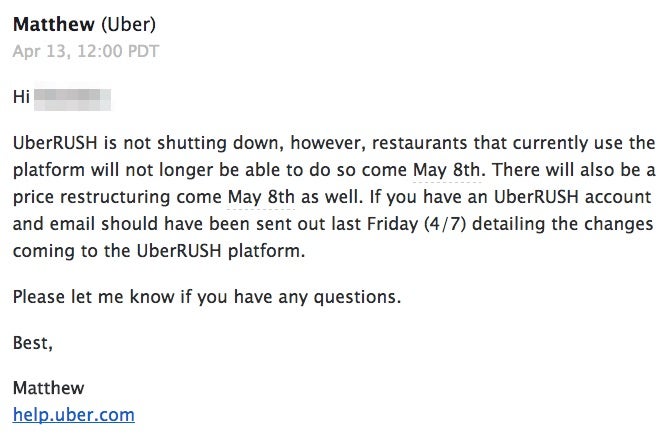Screen dimensions: 669x443
Task: Click 'UberRUSH platform.' ending the paragraph
Action: tap(221, 251)
